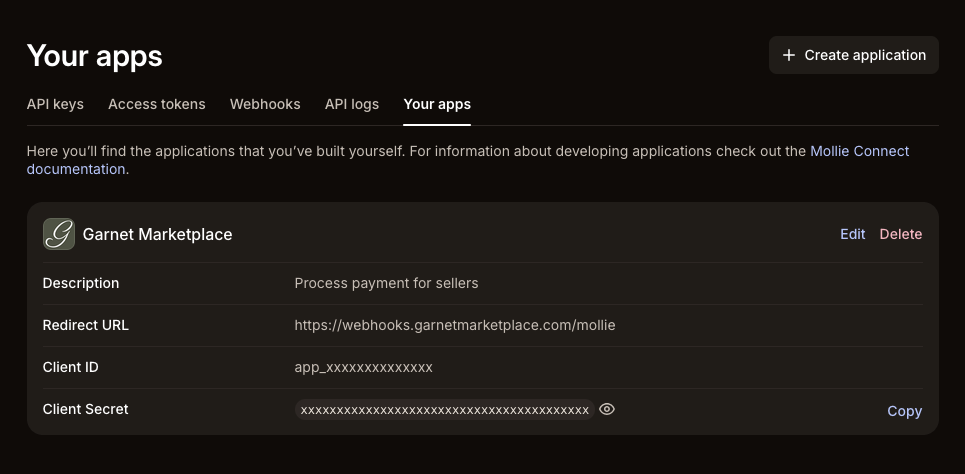Click the Description row label
The height and width of the screenshot is (474, 965).
point(81,283)
